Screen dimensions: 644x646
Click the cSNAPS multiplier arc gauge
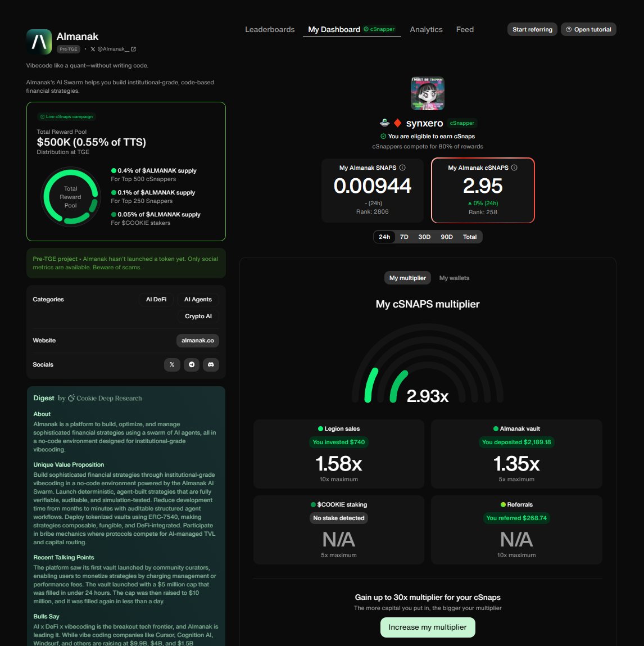[x=428, y=364]
